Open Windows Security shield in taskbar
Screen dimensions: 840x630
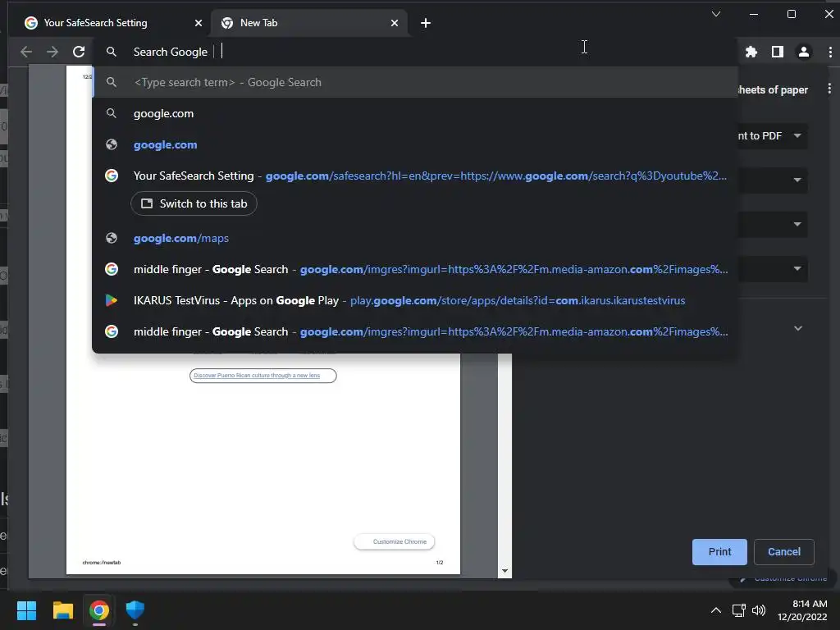[135, 610]
